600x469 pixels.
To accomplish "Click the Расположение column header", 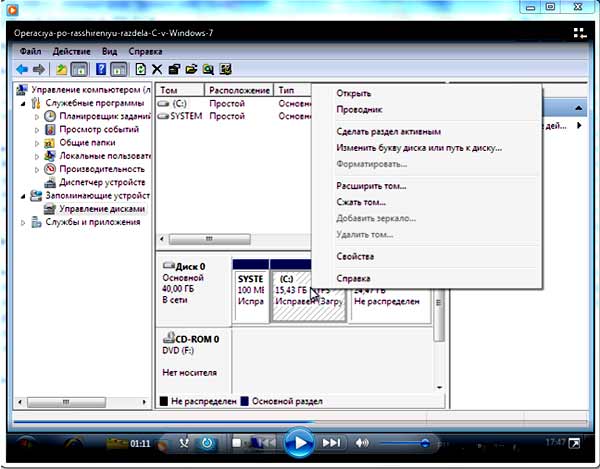I will pos(237,89).
